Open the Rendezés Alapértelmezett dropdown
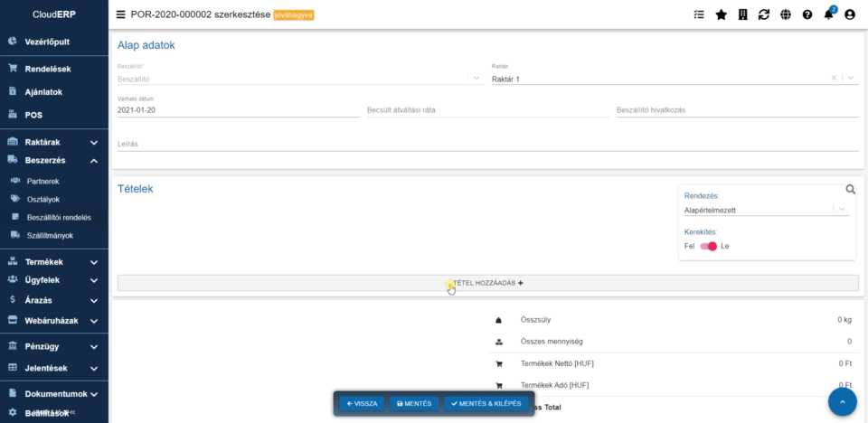Screen dimensions: 868x423 [x=767, y=210]
